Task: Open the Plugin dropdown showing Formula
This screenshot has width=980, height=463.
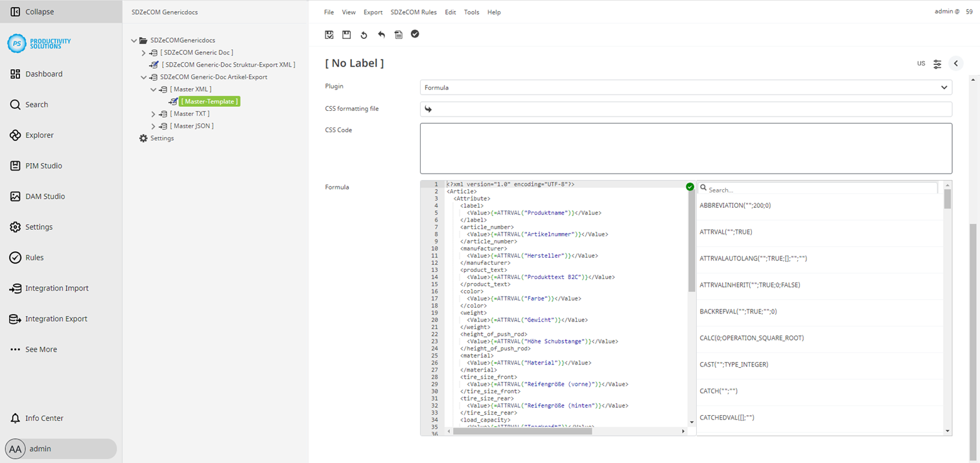Action: 686,87
